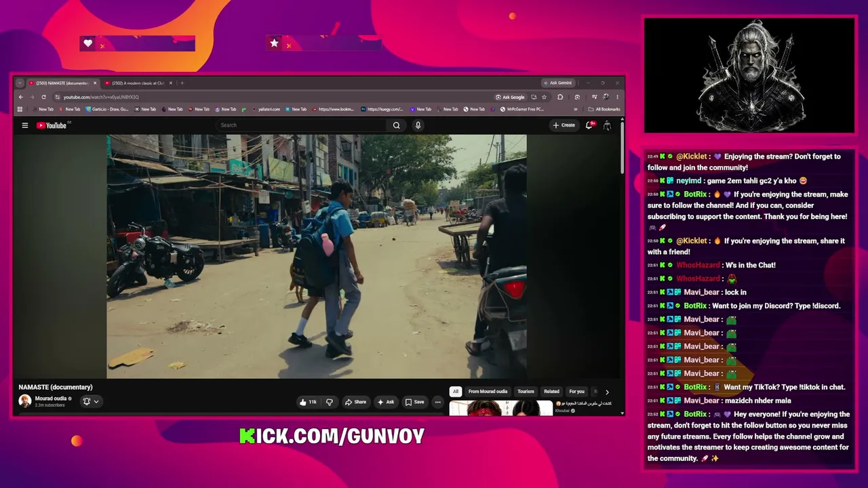View site information icon in address bar
The image size is (868, 488).
57,97
